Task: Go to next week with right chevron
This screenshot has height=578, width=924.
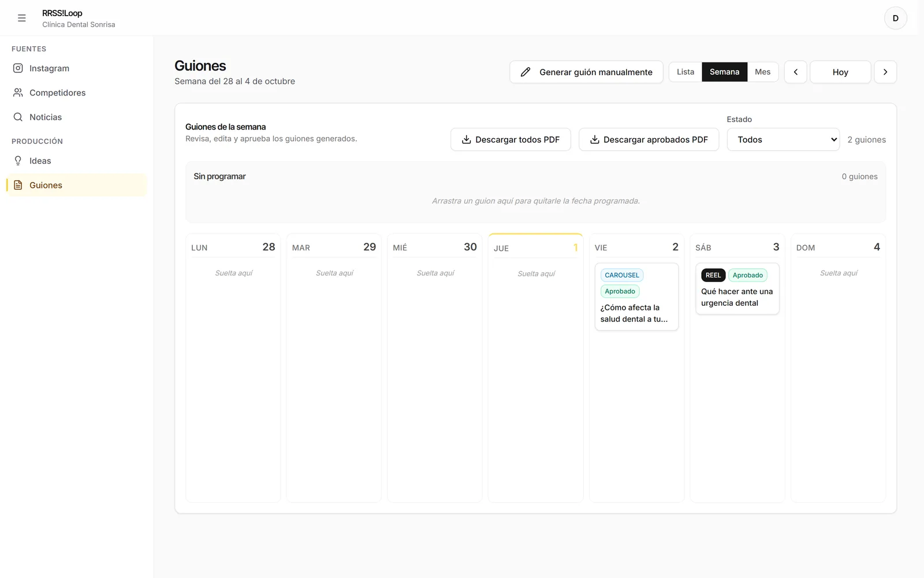Action: pos(885,72)
